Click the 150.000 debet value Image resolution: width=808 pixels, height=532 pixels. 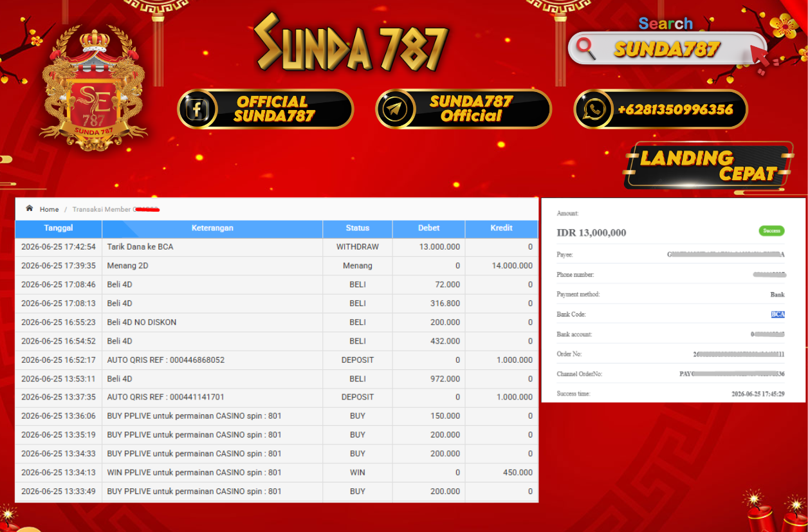pos(445,416)
